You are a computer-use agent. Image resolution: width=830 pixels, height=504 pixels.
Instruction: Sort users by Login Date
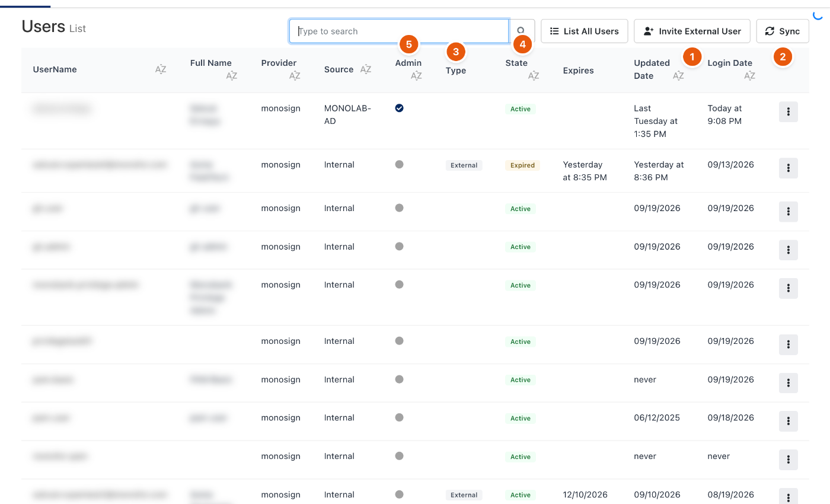pos(749,76)
